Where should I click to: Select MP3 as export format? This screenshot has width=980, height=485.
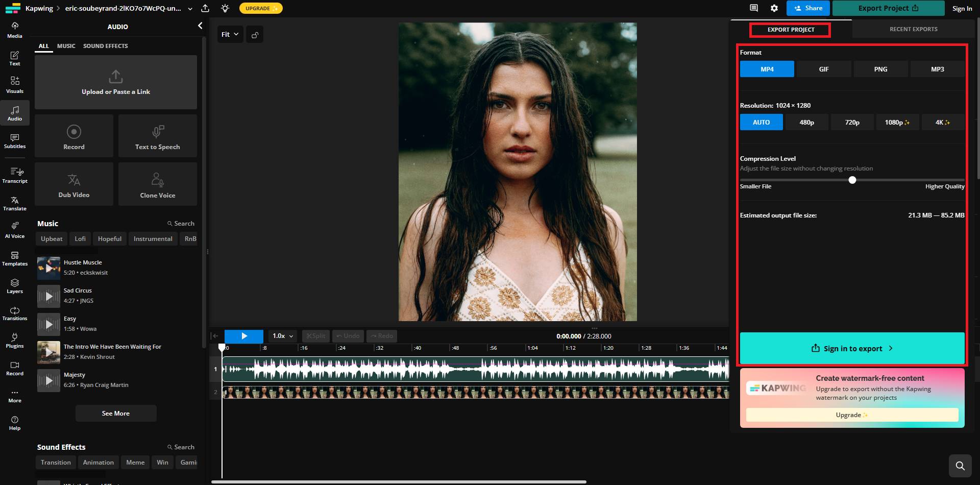pos(937,68)
